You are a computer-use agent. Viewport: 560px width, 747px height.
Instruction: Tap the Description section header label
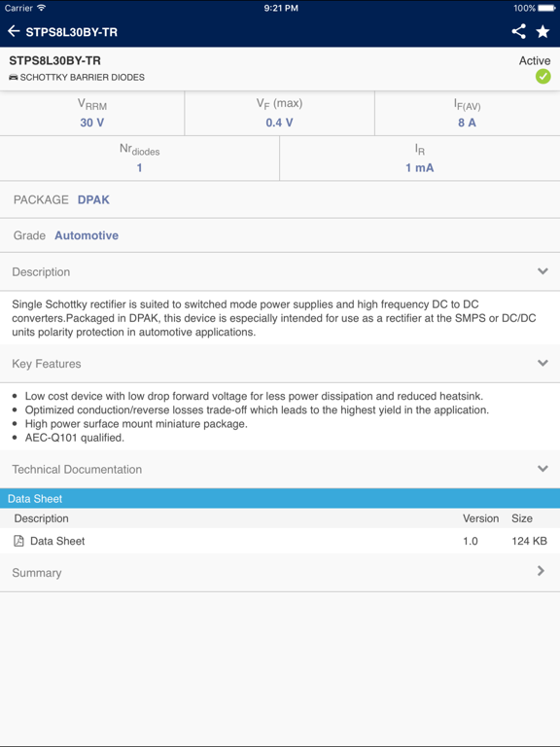tap(41, 272)
